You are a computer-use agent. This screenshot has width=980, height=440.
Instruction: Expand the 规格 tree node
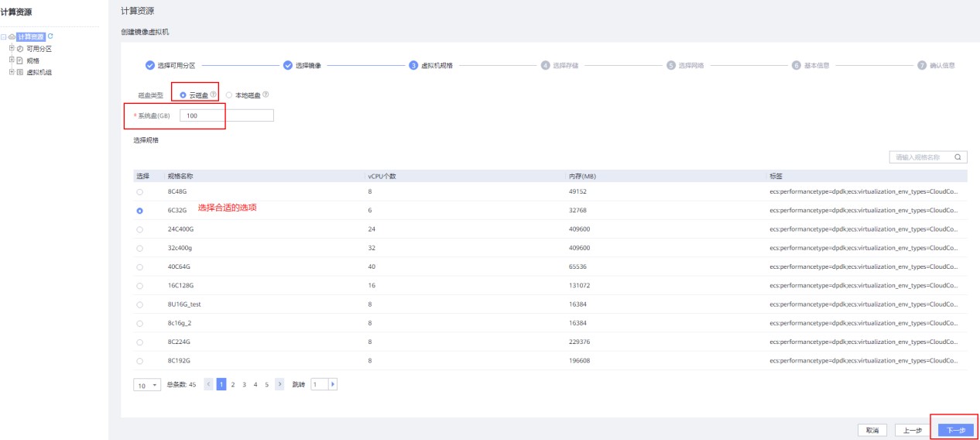click(12, 60)
